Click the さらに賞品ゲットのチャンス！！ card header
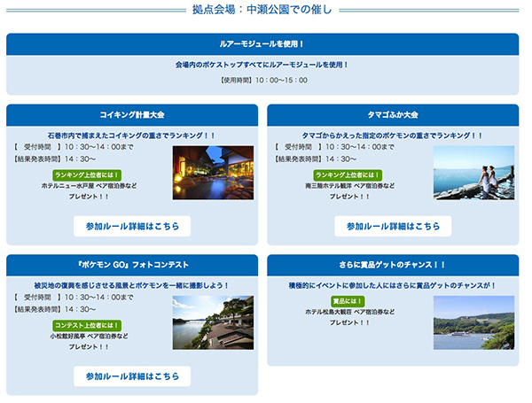 (x=393, y=265)
